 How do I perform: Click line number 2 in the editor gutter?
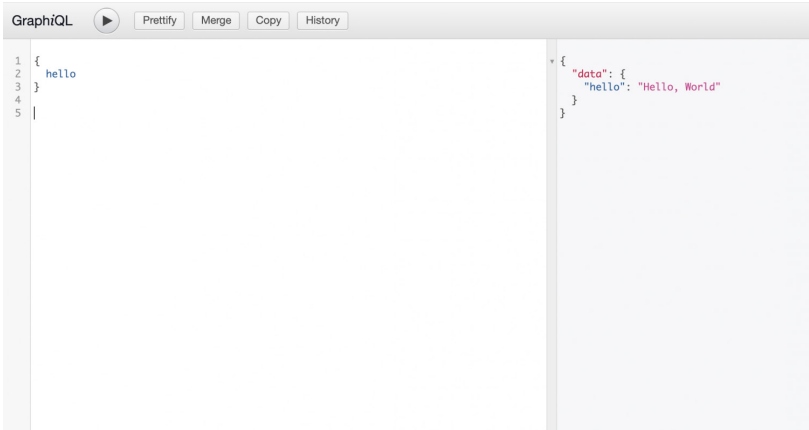pos(18,74)
